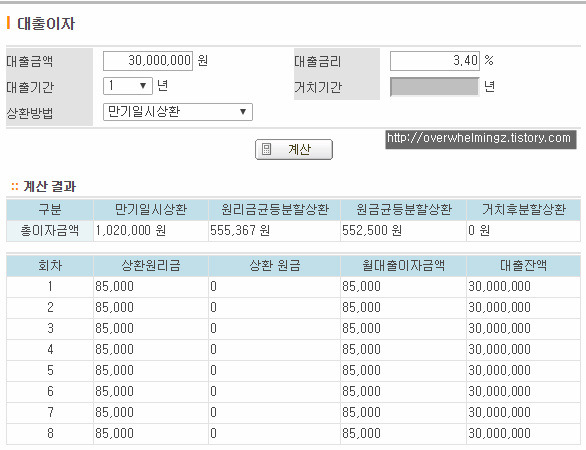Viewport: 586px width, 450px height.
Task: Click the 계산 결과 section heading
Action: [x=49, y=186]
